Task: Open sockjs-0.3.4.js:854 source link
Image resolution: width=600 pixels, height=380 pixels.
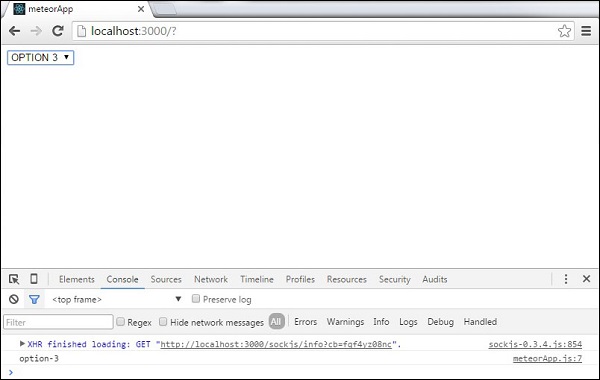Action: [x=535, y=344]
